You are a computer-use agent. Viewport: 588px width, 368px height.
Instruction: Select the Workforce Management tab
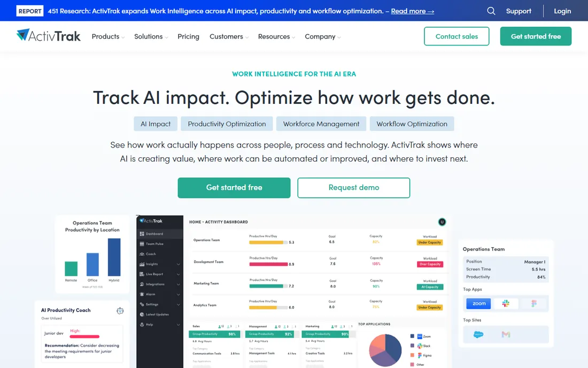tap(321, 124)
